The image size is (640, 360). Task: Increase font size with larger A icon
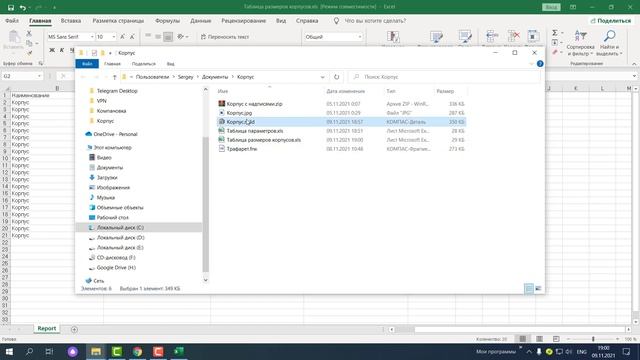click(x=122, y=37)
